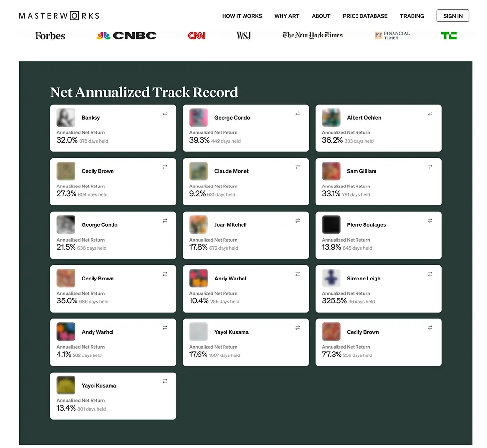The width and height of the screenshot is (487, 448).
Task: Click the CNN press logo
Action: 197,36
